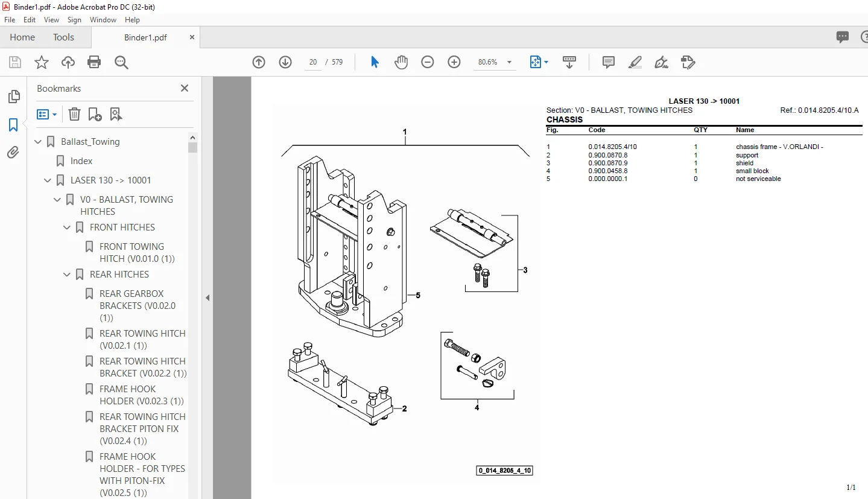Open the View menu

[52, 20]
